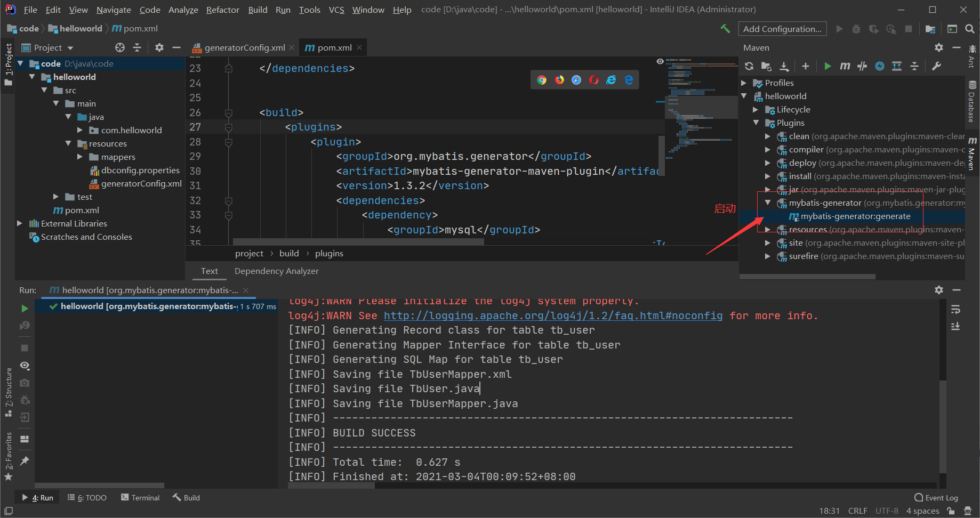Rerun helloworld in Run panel
This screenshot has width=980, height=518.
[x=25, y=308]
